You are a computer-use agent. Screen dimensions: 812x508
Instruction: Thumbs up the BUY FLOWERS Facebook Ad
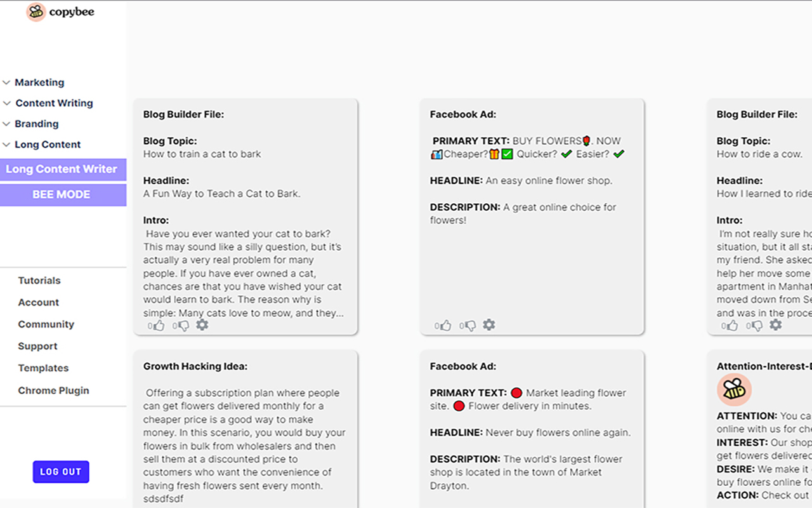(445, 326)
